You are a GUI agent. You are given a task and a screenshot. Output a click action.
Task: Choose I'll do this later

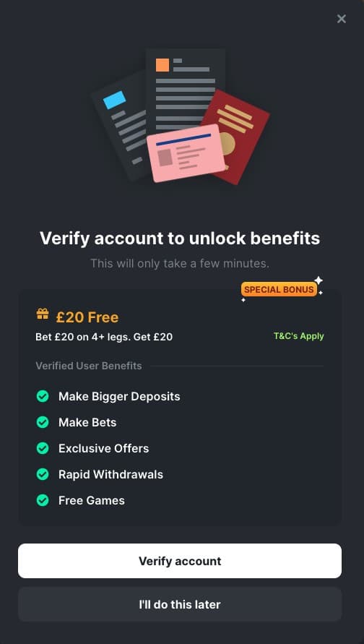tap(180, 604)
